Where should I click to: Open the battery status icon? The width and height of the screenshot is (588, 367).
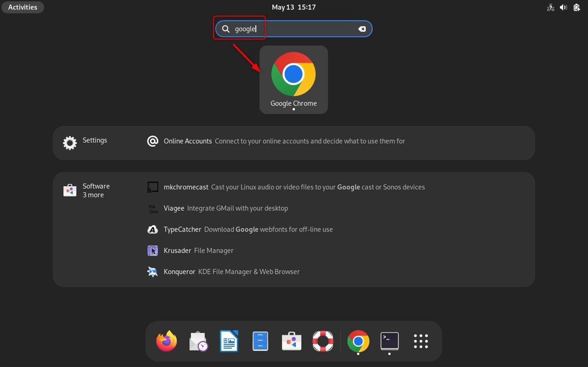pos(577,7)
